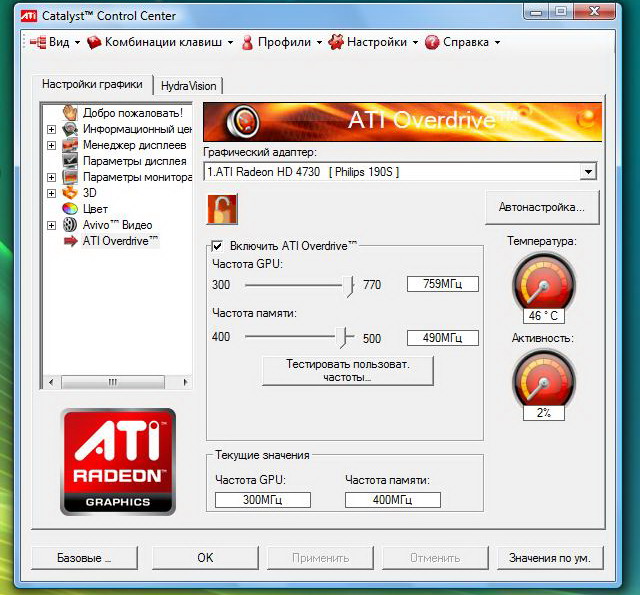Click the Параметры дисплея icon

click(x=70, y=161)
